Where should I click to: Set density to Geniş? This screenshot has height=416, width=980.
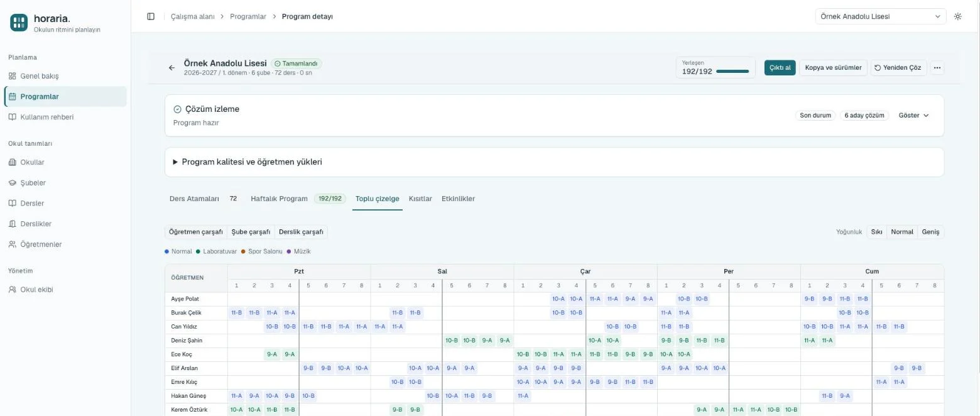click(x=930, y=232)
